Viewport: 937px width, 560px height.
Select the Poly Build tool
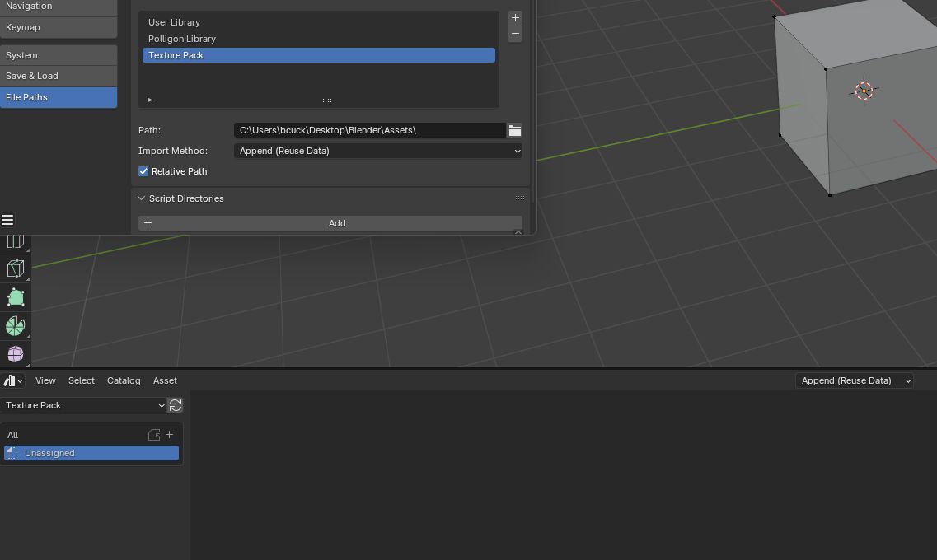(15, 297)
